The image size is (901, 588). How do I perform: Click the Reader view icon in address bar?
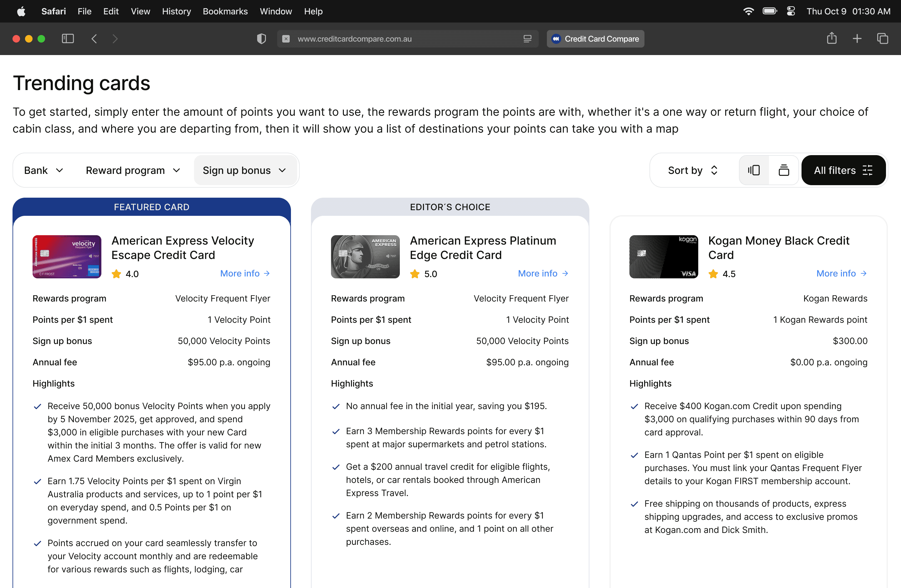pyautogui.click(x=527, y=38)
